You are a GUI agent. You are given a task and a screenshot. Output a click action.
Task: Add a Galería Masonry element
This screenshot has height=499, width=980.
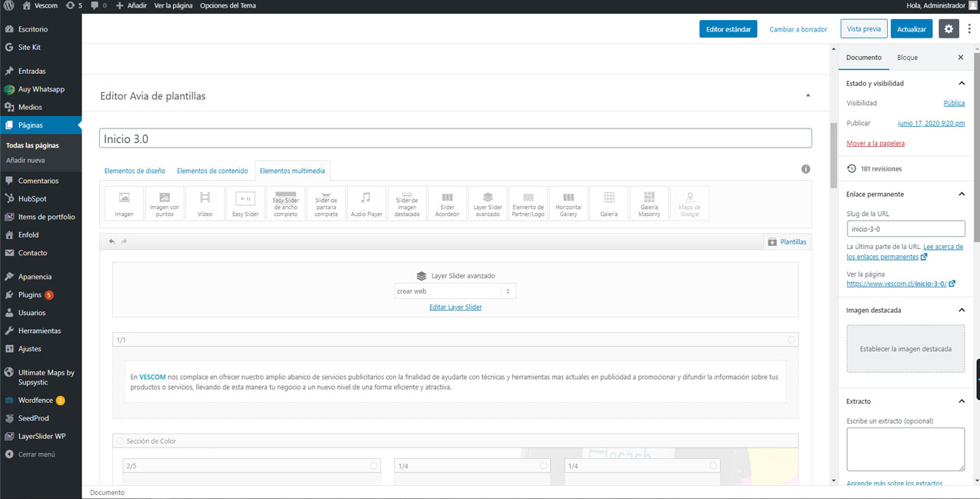click(x=649, y=203)
